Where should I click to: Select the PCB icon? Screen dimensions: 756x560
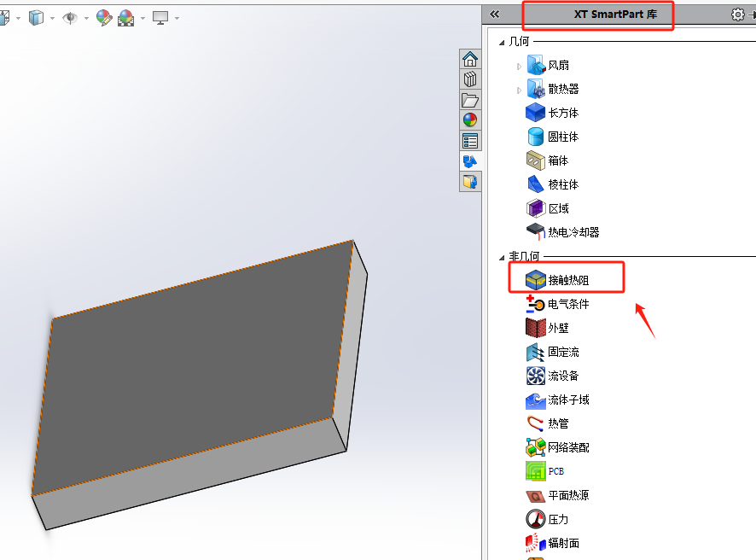pos(536,471)
